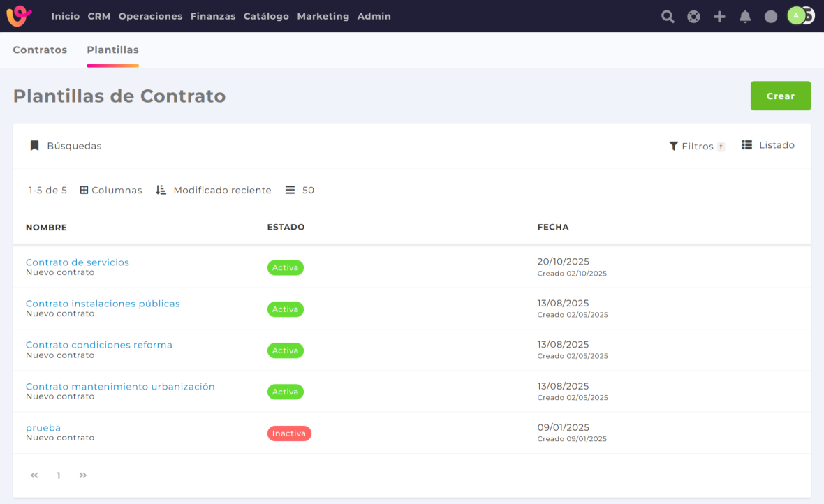Open Contrato mantenimiento urbanización template
Viewport: 824px width, 504px height.
(120, 386)
